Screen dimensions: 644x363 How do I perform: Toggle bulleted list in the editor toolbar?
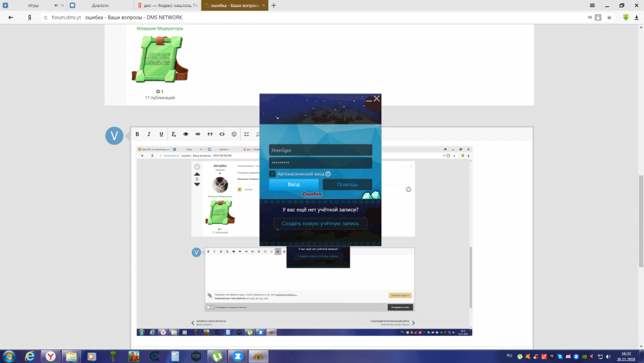[x=247, y=134]
